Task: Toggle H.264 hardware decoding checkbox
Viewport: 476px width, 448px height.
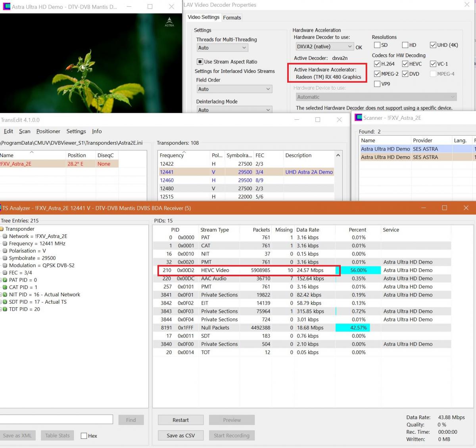Action: coord(377,64)
